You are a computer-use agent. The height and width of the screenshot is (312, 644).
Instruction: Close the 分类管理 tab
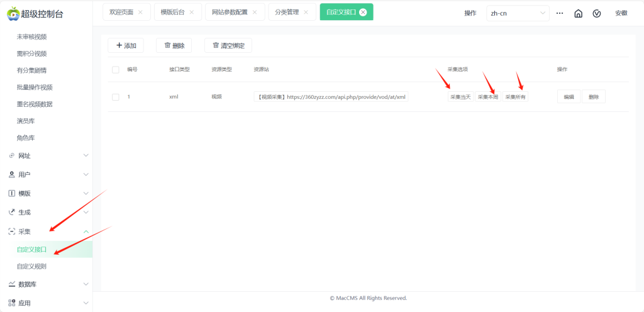[306, 13]
